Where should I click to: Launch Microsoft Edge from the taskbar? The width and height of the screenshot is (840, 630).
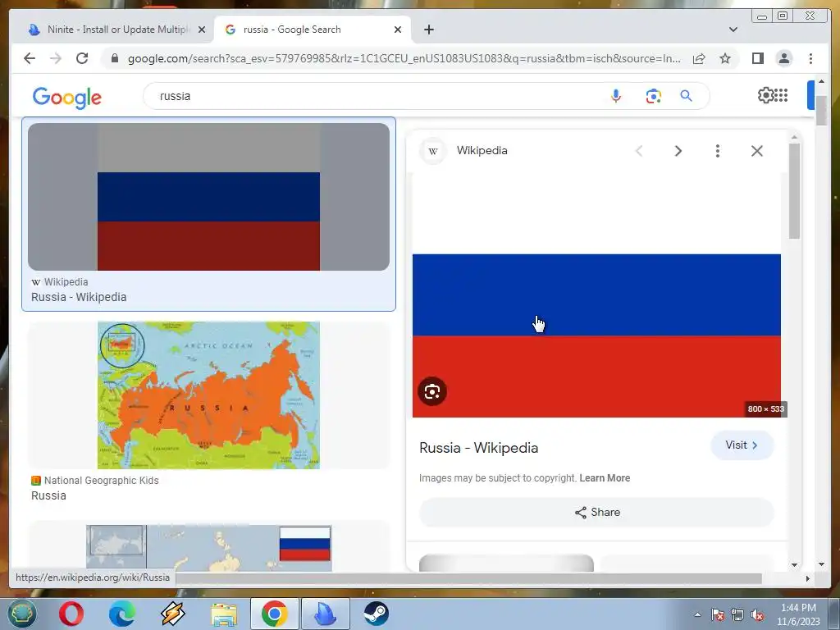[122, 614]
